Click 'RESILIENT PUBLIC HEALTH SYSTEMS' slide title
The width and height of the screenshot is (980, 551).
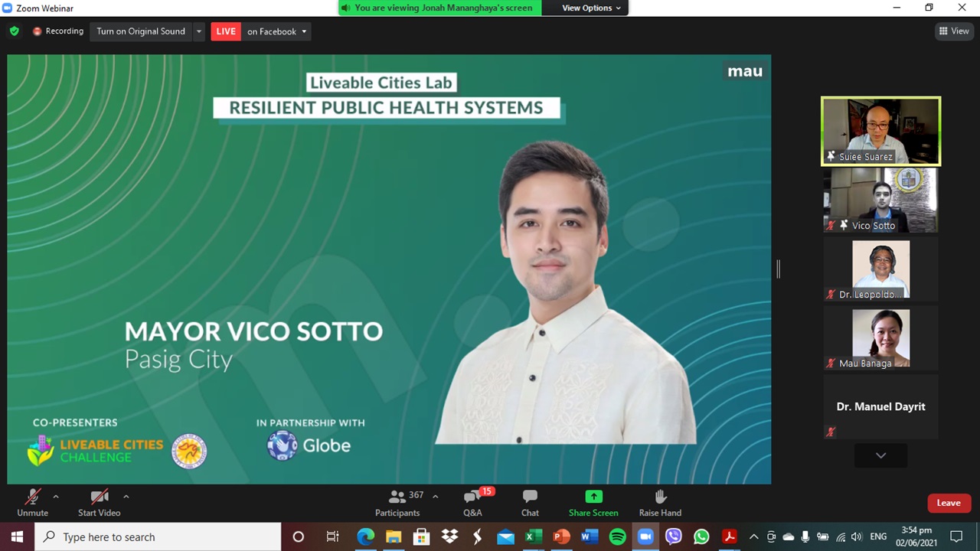pos(386,108)
